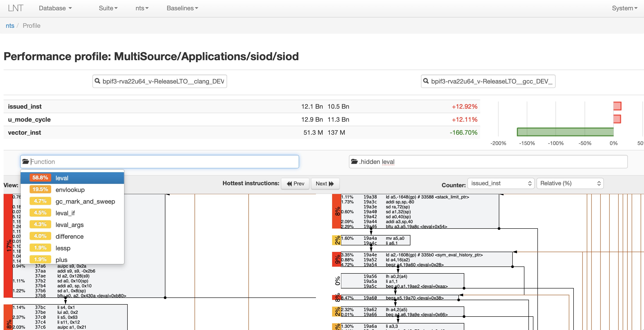Click the search icon in the gcc run selector

426,81
